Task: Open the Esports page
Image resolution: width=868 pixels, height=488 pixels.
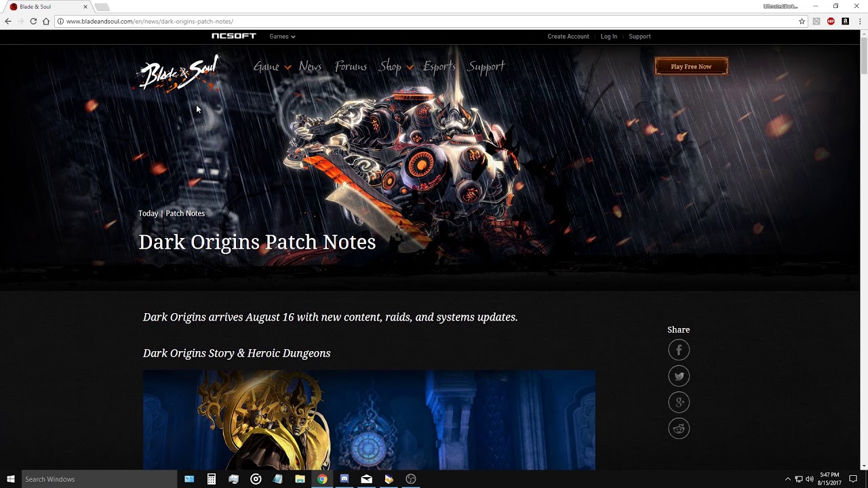Action: tap(439, 66)
